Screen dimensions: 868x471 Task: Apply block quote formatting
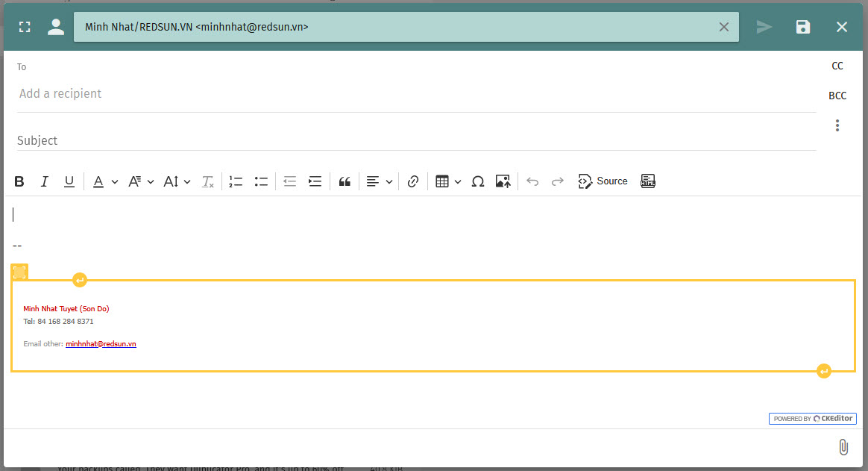pyautogui.click(x=345, y=181)
